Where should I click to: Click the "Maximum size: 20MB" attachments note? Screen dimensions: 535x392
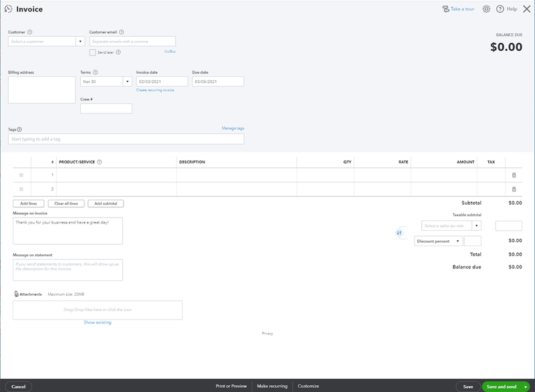point(66,294)
